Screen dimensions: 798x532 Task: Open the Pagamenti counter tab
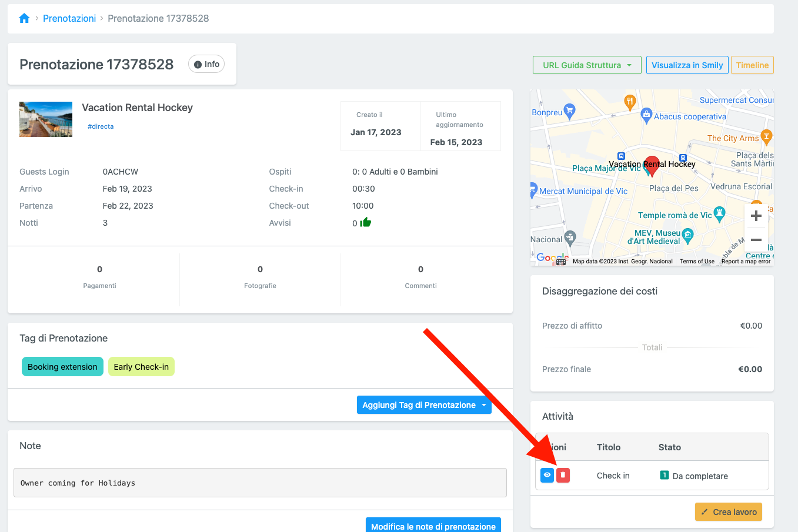pos(99,277)
